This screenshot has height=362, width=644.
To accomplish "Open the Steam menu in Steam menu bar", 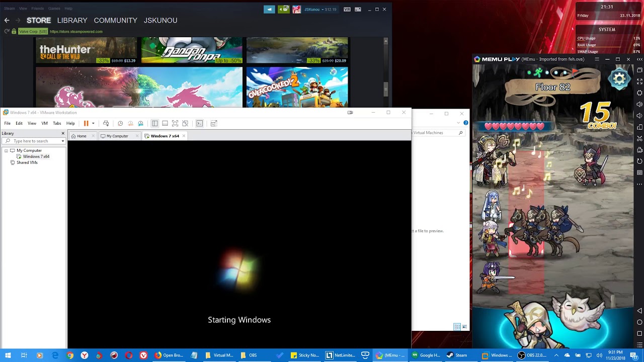I will pos(10,9).
